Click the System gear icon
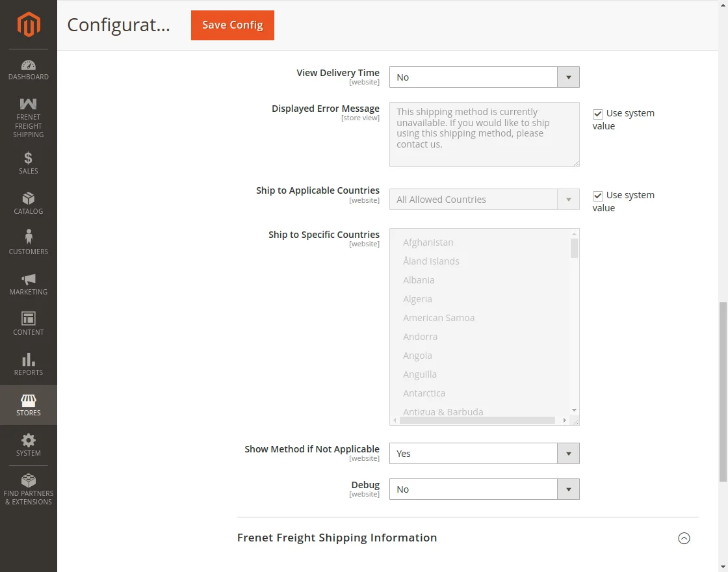The width and height of the screenshot is (728, 572). pyautogui.click(x=28, y=440)
